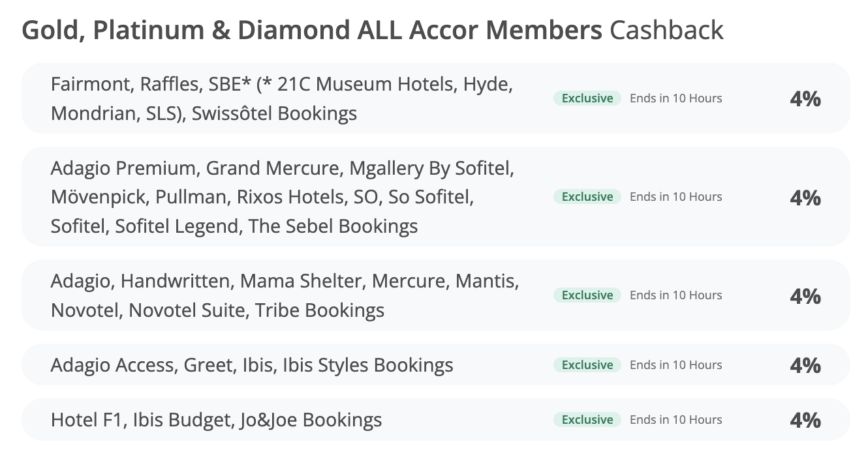Click 4% rate on Ibis Styles row
This screenshot has height=459, width=868.
[x=805, y=365]
